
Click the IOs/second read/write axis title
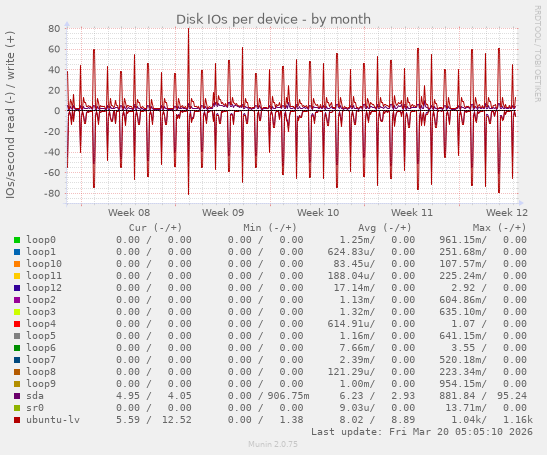[10, 115]
